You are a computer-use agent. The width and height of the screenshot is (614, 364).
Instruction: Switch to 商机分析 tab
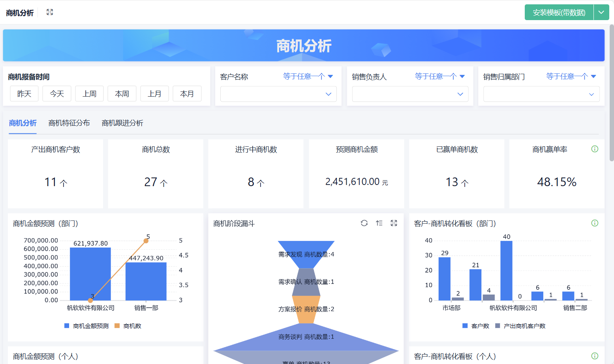23,123
